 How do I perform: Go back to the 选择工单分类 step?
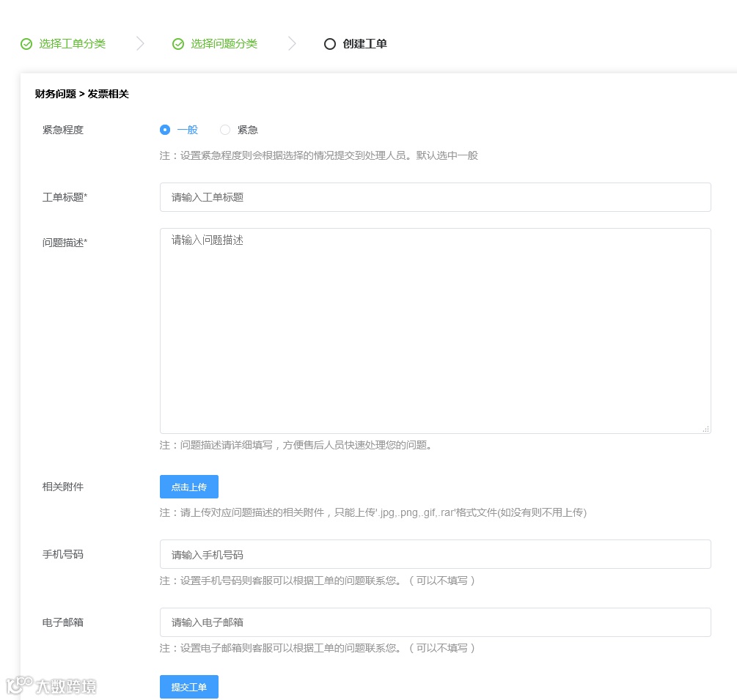coord(72,44)
